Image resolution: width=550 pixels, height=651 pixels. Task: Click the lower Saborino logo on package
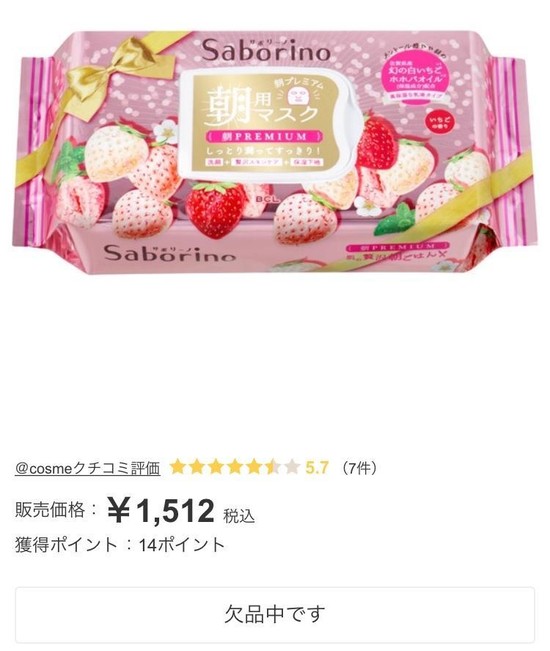tap(169, 254)
